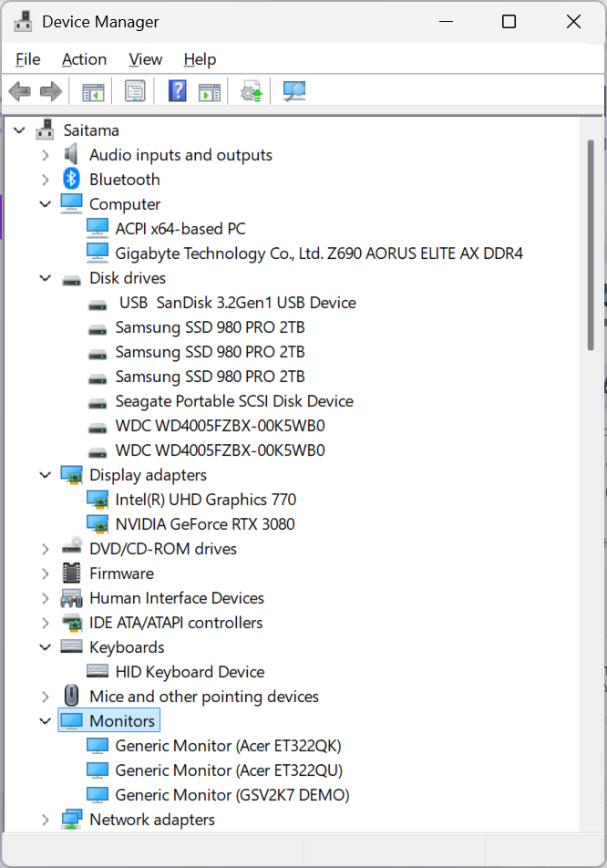
Task: Collapse the Keyboards category
Action: 46,647
